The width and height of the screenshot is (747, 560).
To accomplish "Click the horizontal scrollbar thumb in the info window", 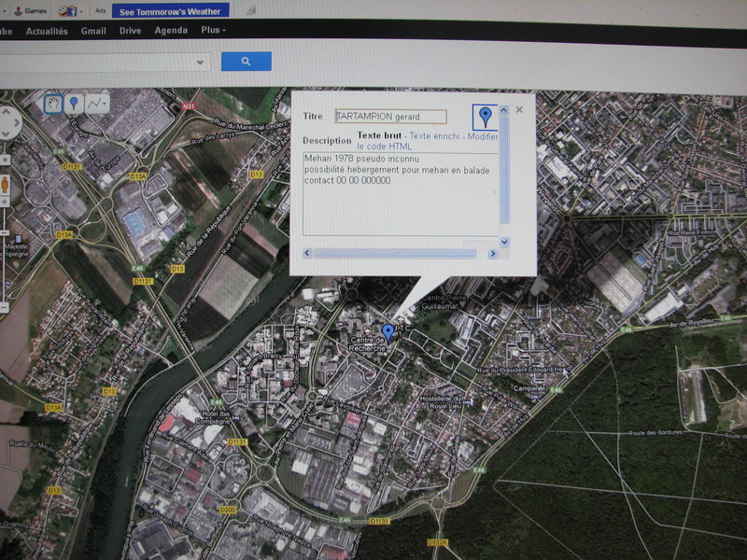I will [394, 253].
